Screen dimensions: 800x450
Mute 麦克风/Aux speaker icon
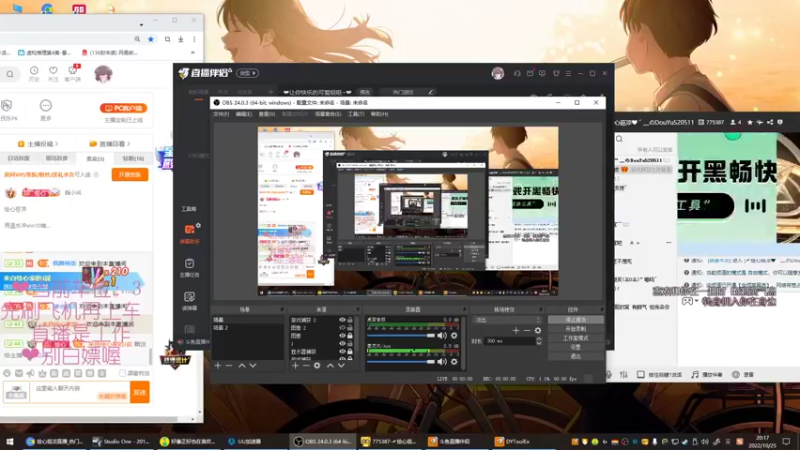pos(442,362)
